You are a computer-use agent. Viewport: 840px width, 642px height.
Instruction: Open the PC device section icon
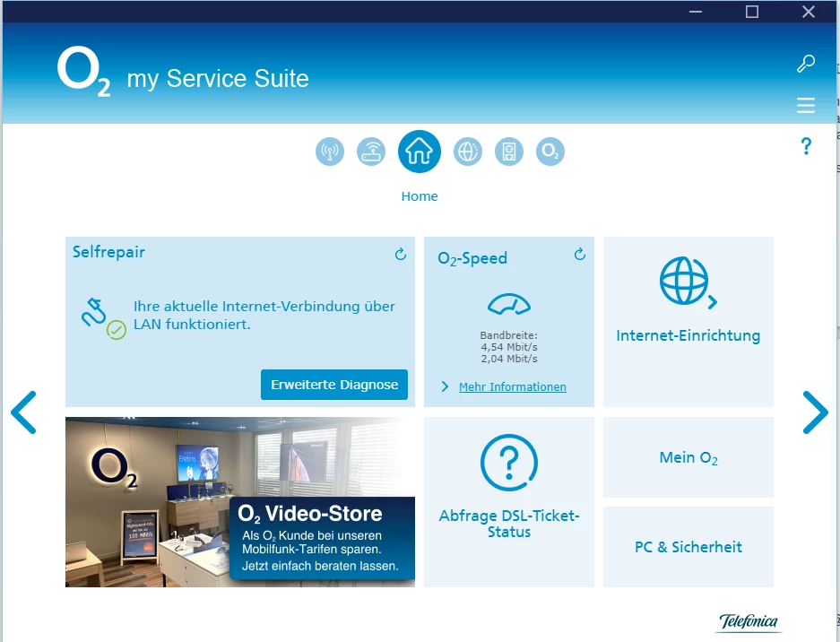(509, 152)
